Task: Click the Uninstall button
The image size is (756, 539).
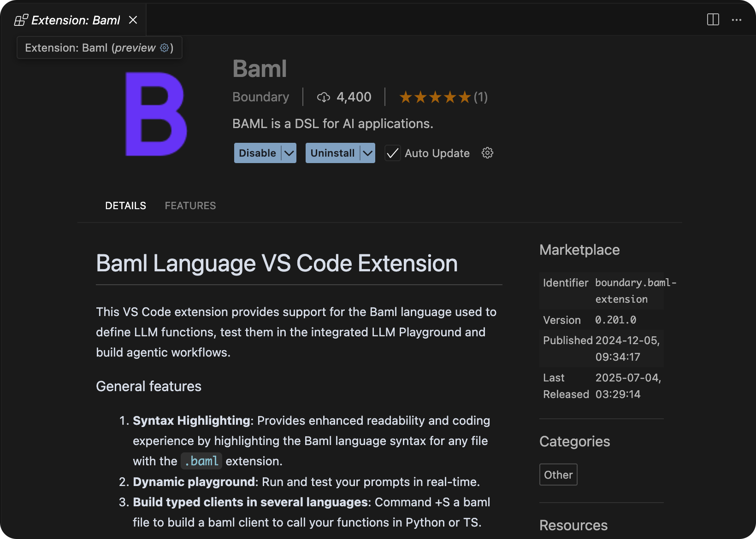Action: [x=332, y=153]
